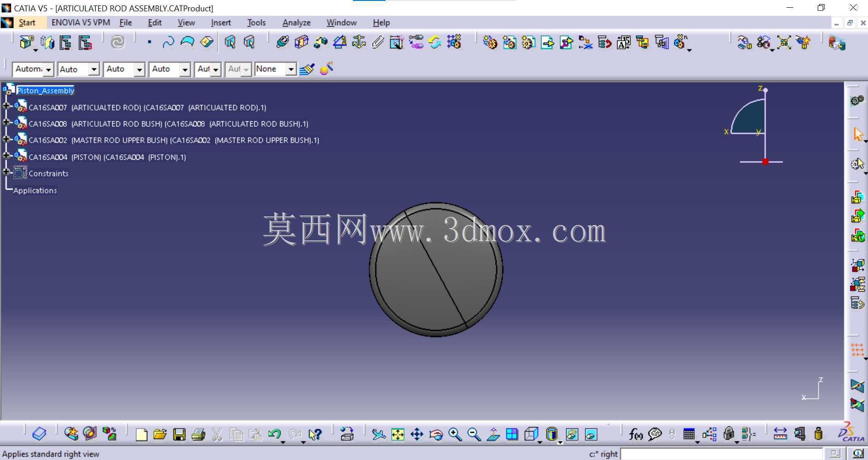Open the Update All icon
Screen dimensions: 868x460
(x=118, y=43)
